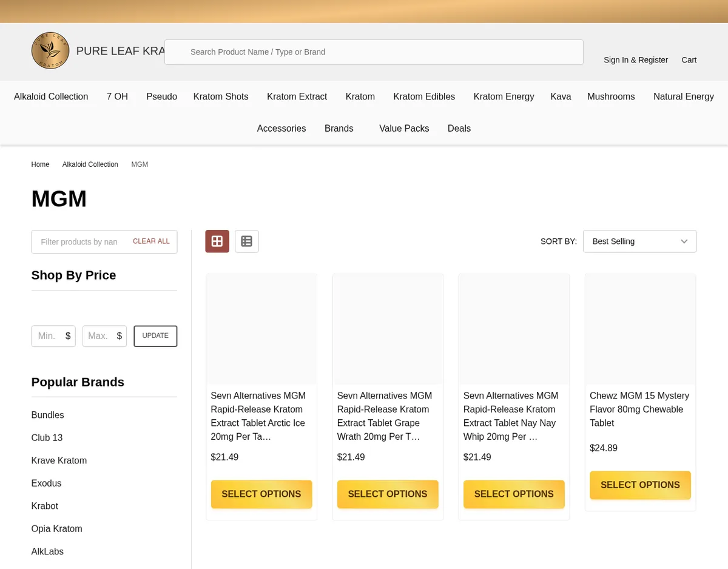Click the Shop By Price heading
This screenshot has height=569, width=728.
coord(73,275)
